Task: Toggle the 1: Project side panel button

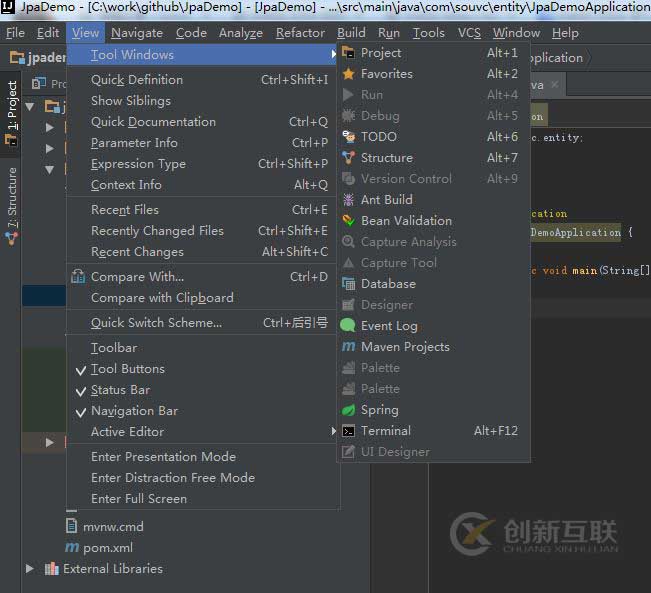Action: pos(12,114)
